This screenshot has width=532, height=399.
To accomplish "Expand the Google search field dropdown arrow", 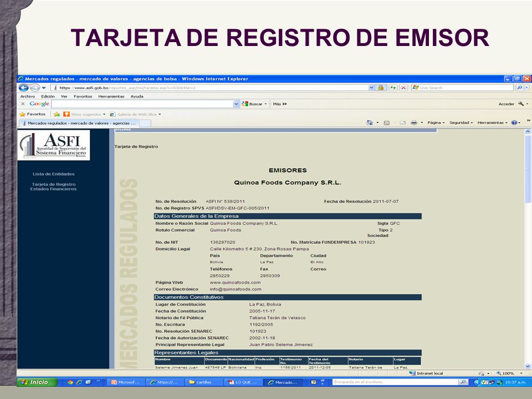I will (x=237, y=104).
